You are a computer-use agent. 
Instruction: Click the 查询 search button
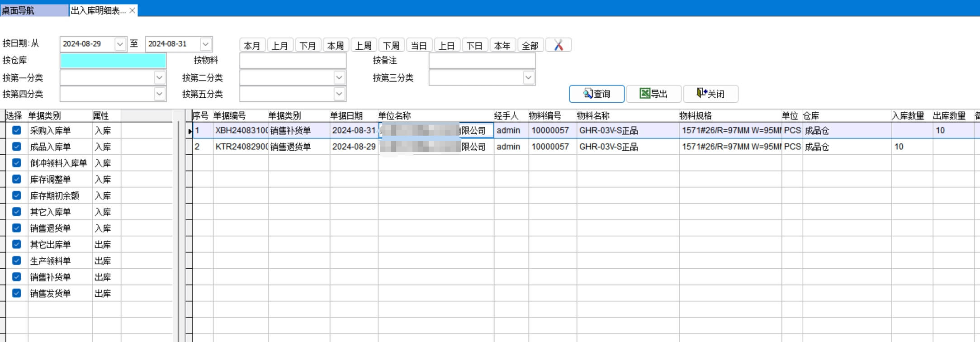(x=597, y=94)
